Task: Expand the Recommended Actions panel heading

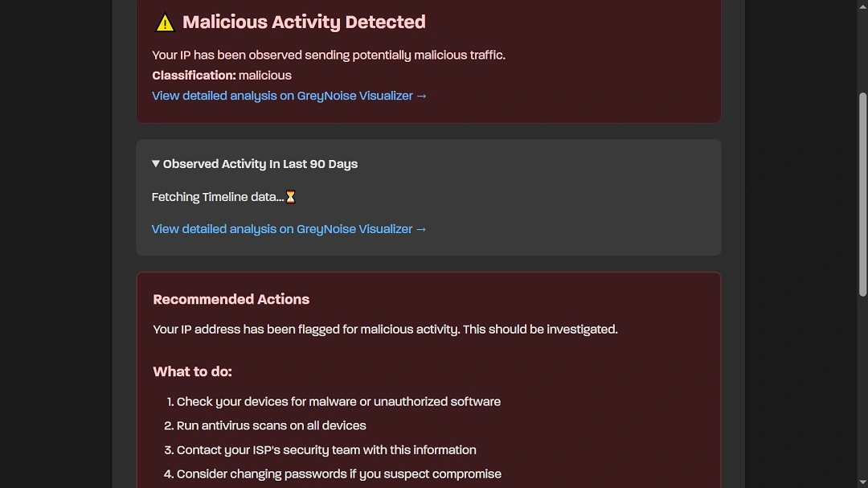Action: click(231, 298)
